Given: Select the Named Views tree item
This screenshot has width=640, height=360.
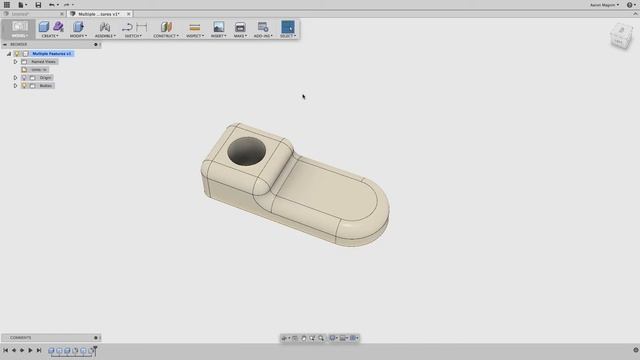Looking at the screenshot, I should pos(43,62).
